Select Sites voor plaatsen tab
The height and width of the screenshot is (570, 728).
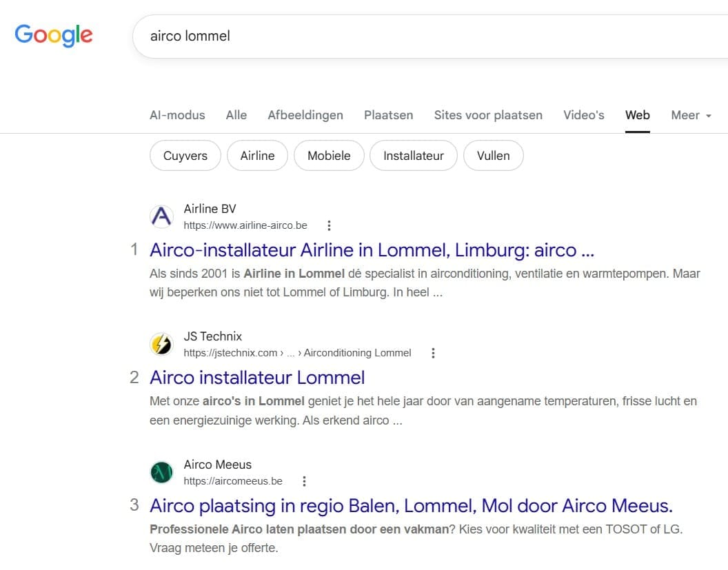(488, 115)
